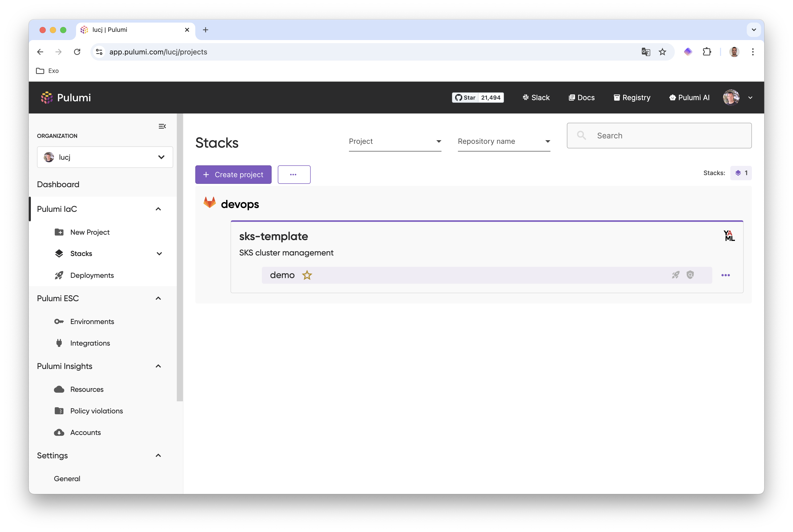Open the lucj organization selector

pos(105,157)
